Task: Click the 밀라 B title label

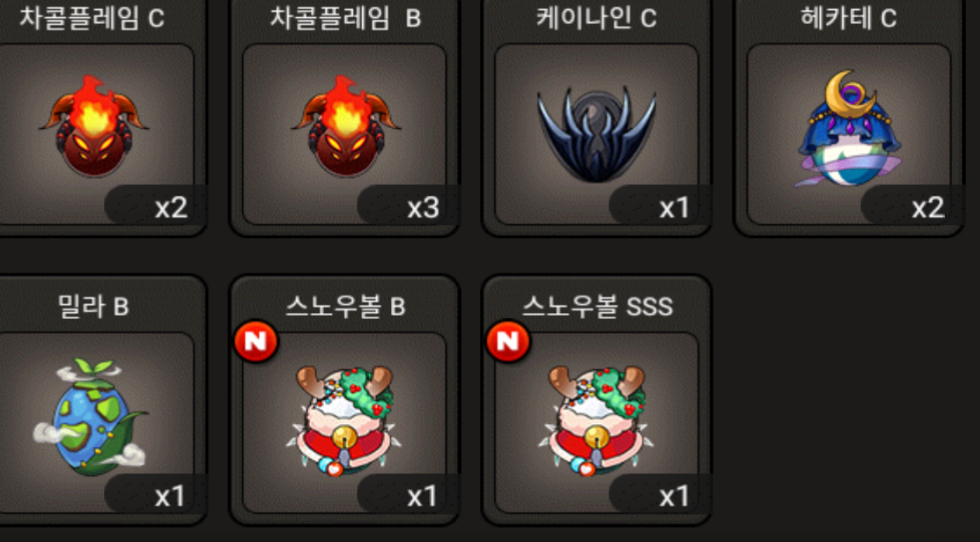Action: [x=93, y=307]
